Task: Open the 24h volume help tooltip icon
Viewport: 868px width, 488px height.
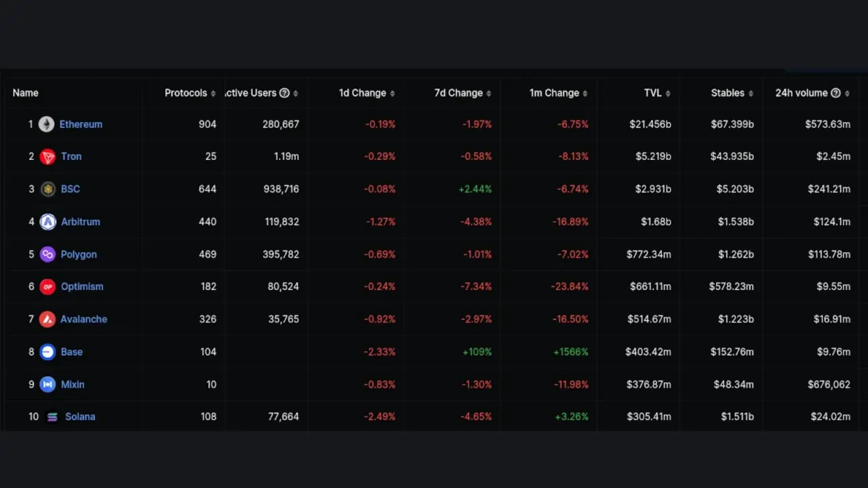Action: click(x=835, y=93)
